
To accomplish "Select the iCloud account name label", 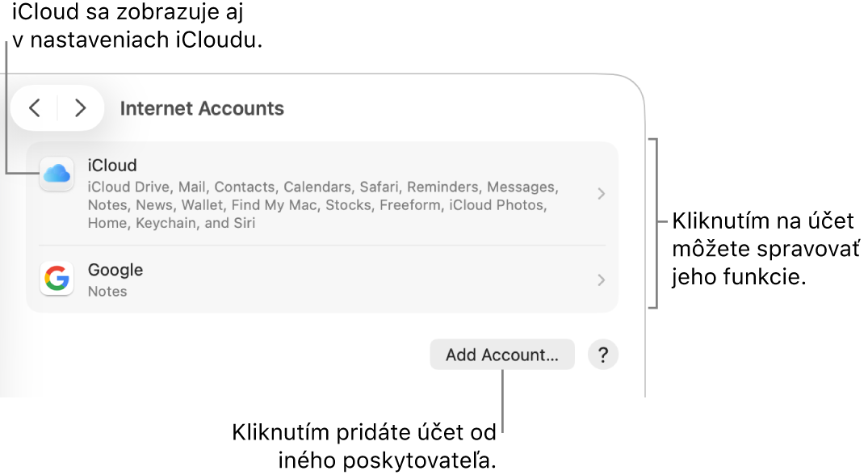I will tap(111, 165).
